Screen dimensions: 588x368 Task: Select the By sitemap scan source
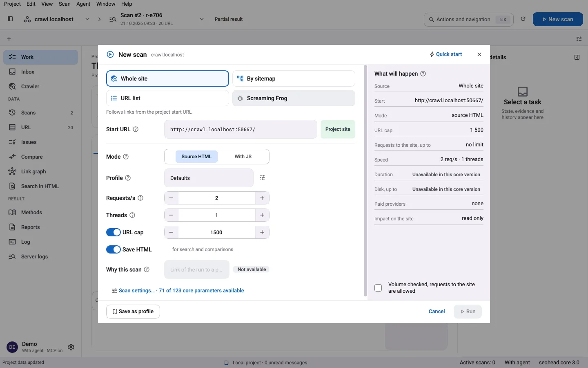click(294, 79)
